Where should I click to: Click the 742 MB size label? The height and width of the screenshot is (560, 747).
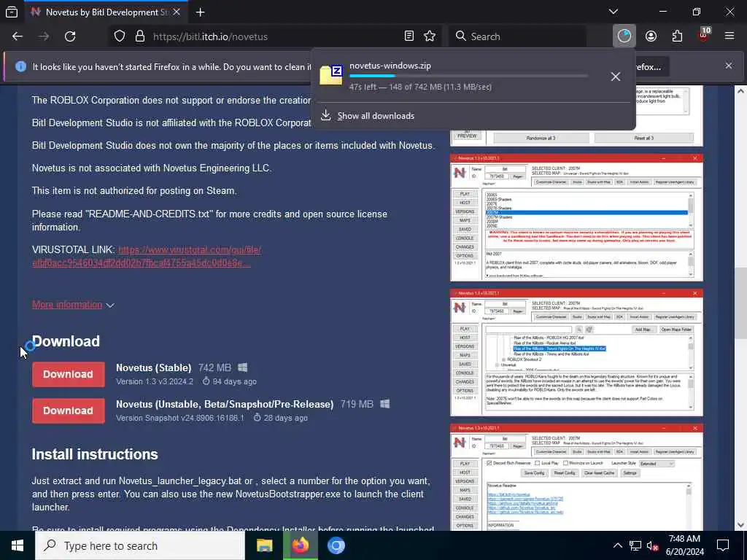click(x=214, y=368)
